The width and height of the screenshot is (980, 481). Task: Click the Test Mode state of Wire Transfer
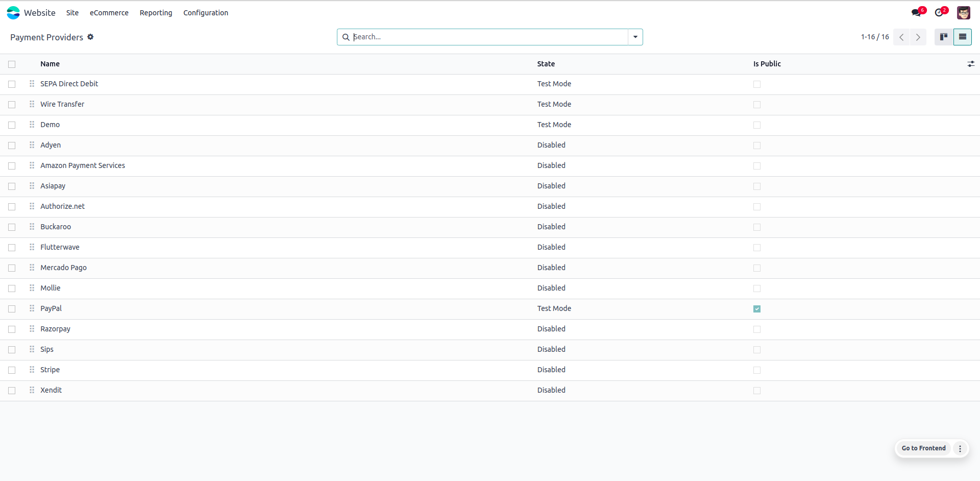point(554,104)
